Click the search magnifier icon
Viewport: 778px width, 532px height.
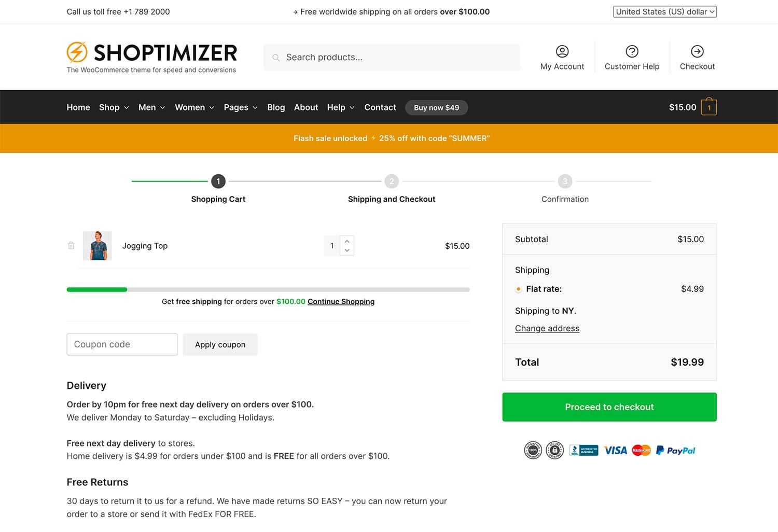[276, 58]
